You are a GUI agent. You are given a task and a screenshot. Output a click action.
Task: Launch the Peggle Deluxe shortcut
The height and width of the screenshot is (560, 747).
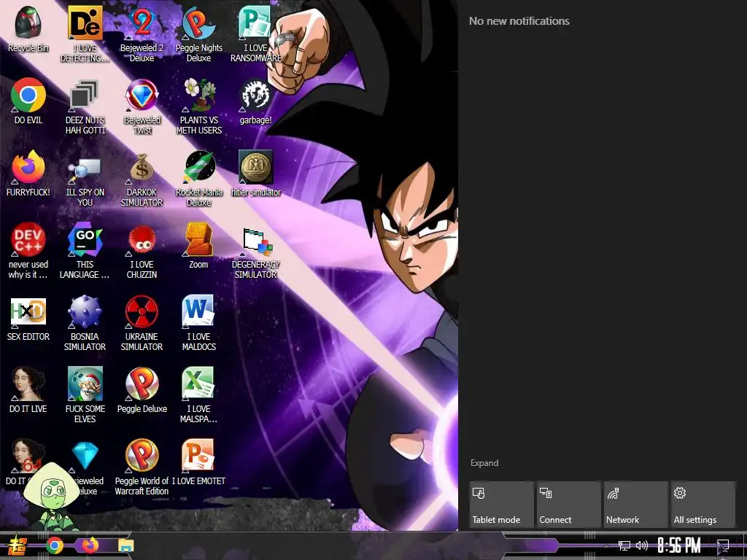pos(142,391)
